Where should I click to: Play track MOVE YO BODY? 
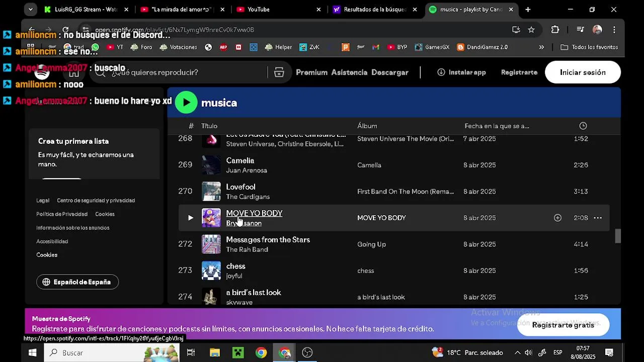coord(190,218)
